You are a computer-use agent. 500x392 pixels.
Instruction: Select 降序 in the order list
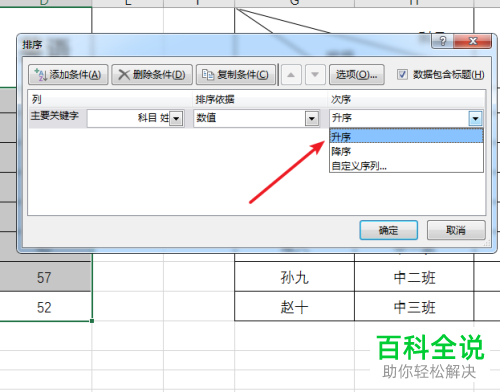pos(406,151)
